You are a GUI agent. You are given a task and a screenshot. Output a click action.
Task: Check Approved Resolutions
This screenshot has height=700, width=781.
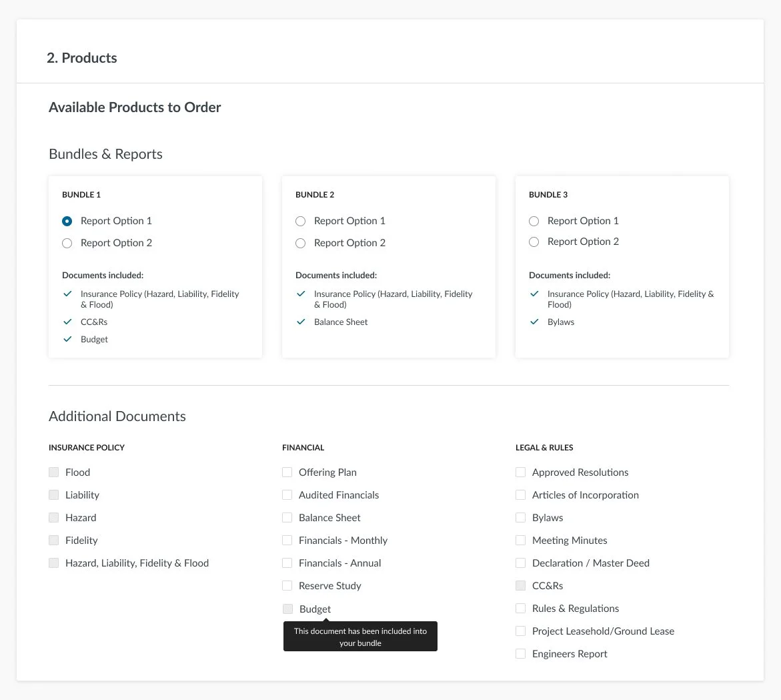click(520, 472)
